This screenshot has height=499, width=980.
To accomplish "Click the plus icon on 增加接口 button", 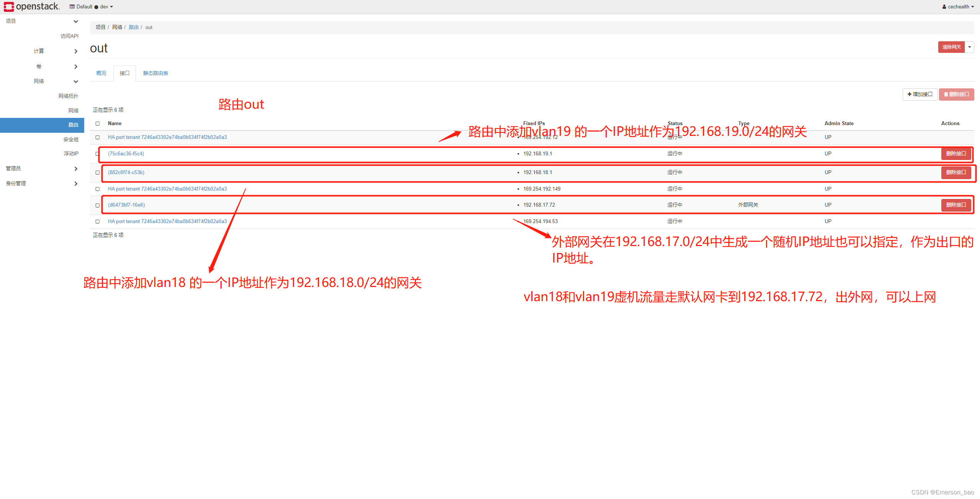I will [x=910, y=94].
